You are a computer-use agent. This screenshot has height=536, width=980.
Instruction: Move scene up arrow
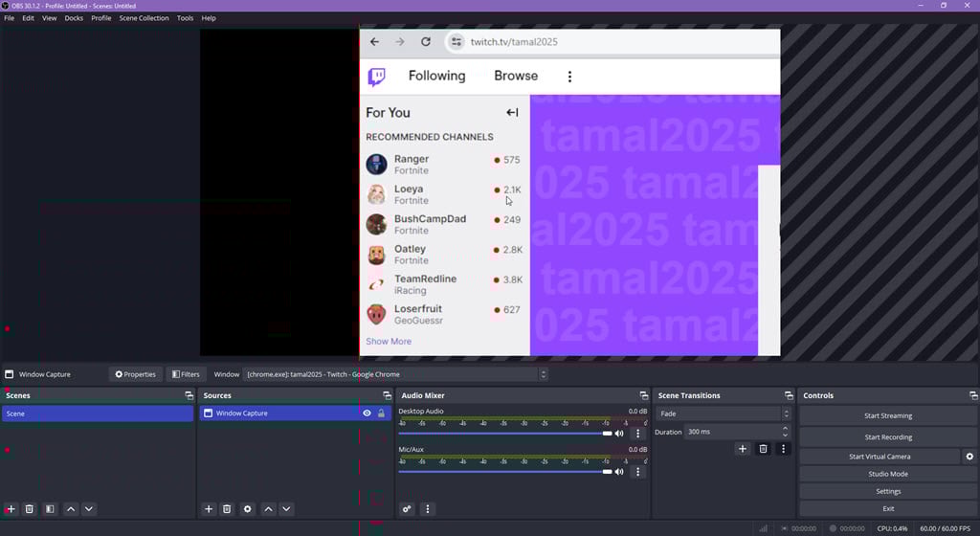(71, 509)
